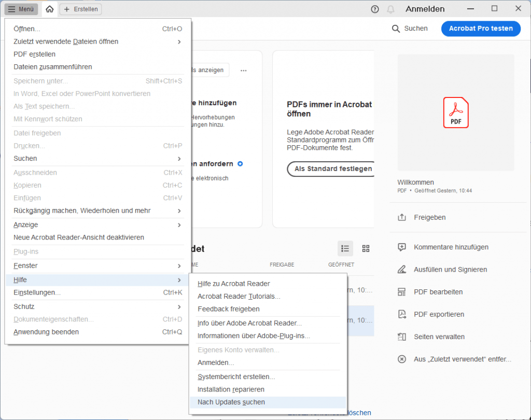
Task: Click the Acrobat Pro testen button
Action: (480, 29)
